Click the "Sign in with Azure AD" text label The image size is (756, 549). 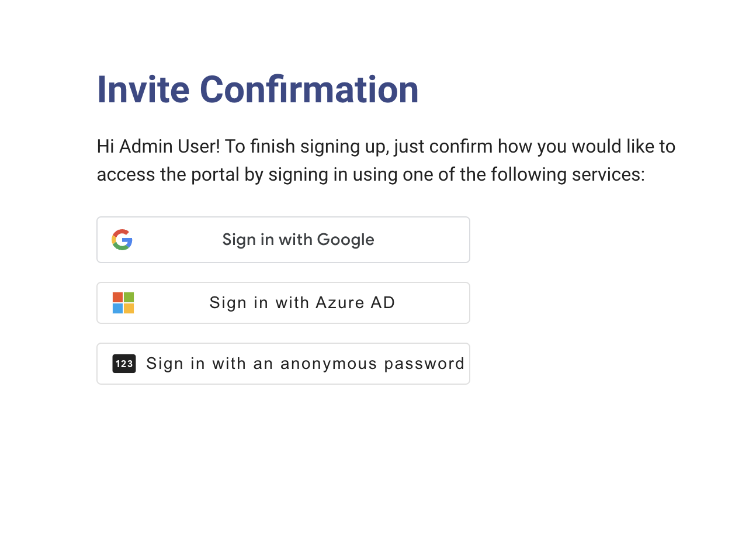(302, 303)
